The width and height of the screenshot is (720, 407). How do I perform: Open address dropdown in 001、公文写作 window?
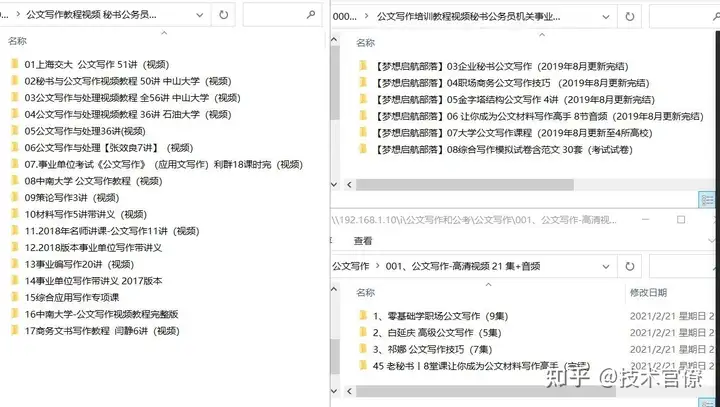pos(606,266)
